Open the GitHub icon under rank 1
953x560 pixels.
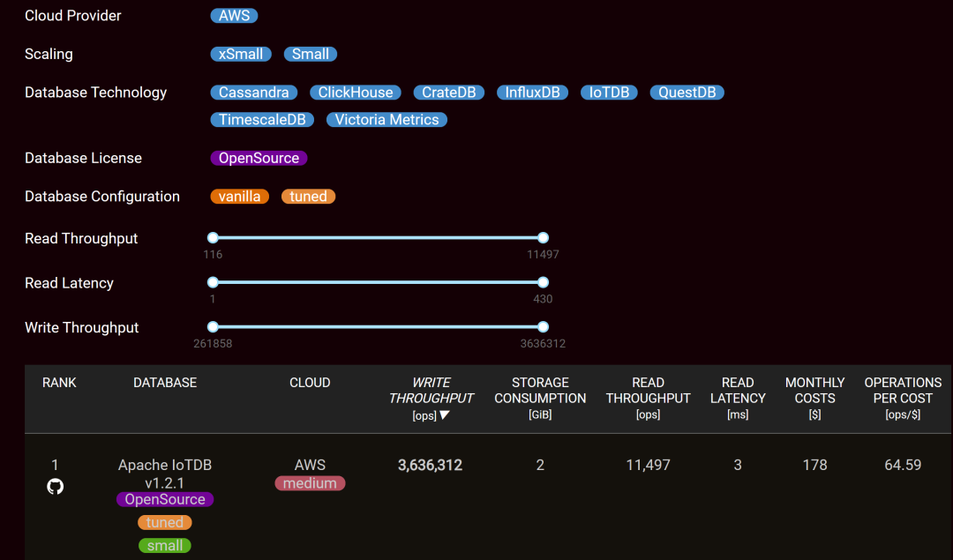pyautogui.click(x=55, y=487)
